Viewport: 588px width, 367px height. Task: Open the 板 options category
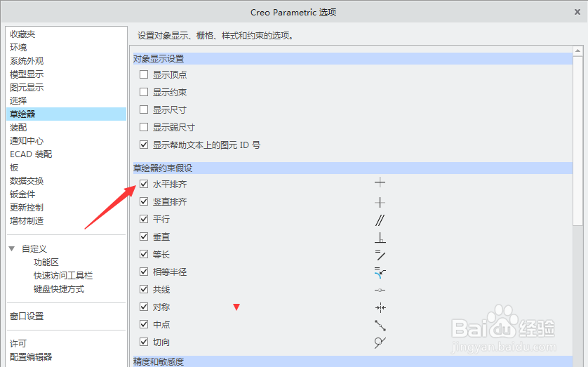[x=14, y=168]
